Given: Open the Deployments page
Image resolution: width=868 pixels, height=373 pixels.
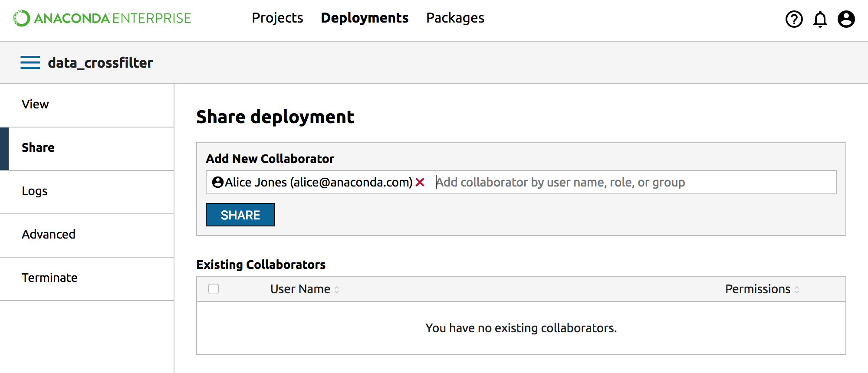Looking at the screenshot, I should (x=365, y=18).
